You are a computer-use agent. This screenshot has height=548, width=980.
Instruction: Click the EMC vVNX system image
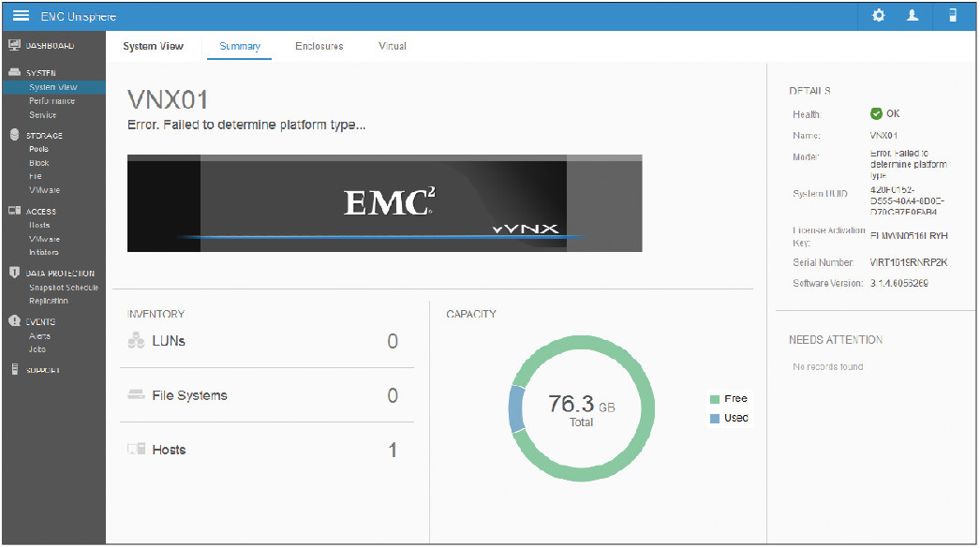(384, 203)
